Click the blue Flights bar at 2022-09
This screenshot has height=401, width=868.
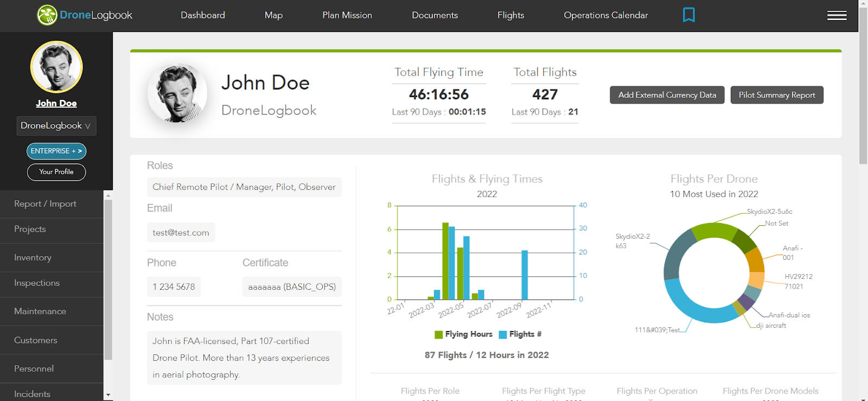click(x=525, y=275)
